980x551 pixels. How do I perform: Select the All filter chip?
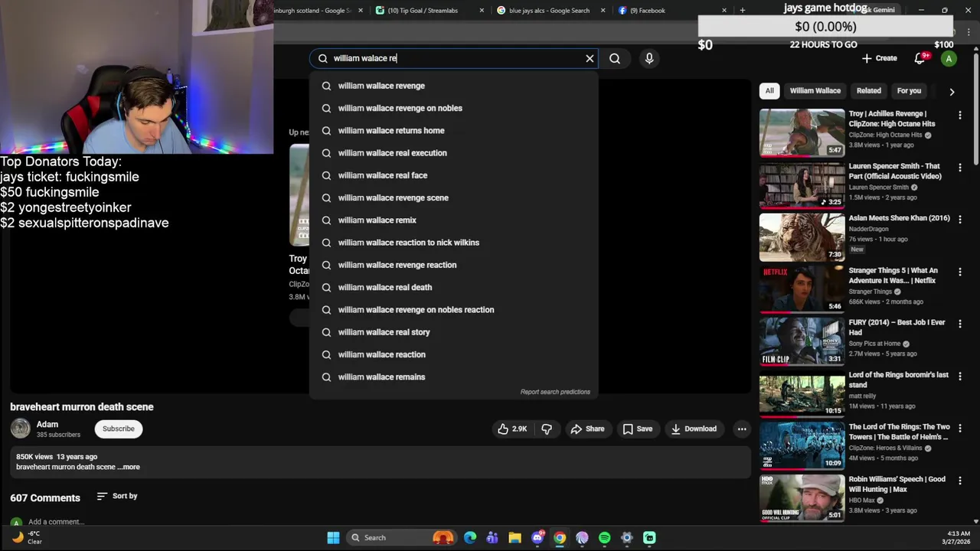tap(769, 90)
